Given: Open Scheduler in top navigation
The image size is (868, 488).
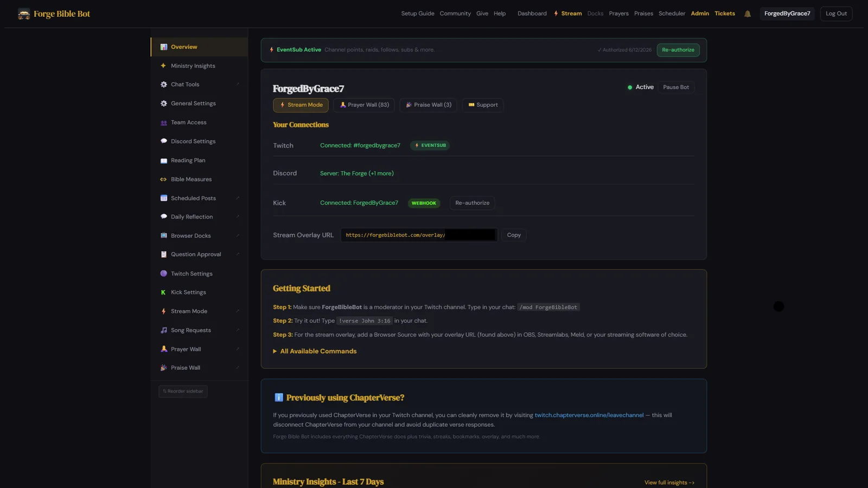Looking at the screenshot, I should pyautogui.click(x=672, y=14).
